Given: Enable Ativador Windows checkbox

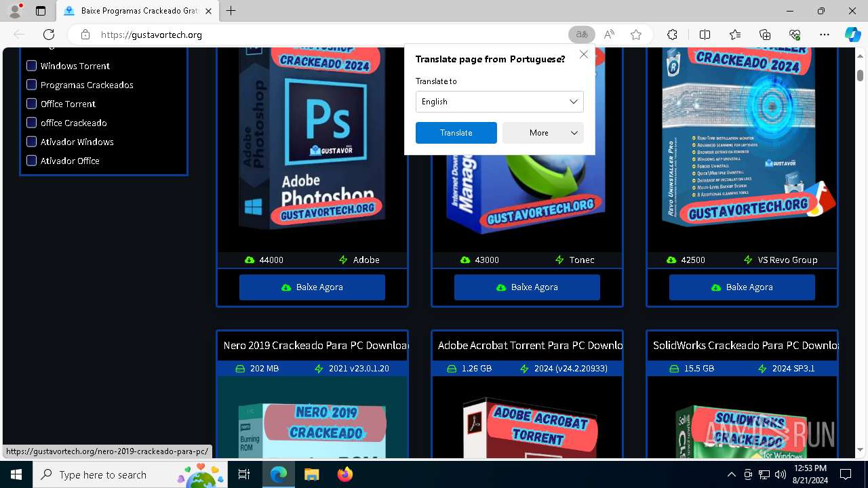Looking at the screenshot, I should [31, 142].
